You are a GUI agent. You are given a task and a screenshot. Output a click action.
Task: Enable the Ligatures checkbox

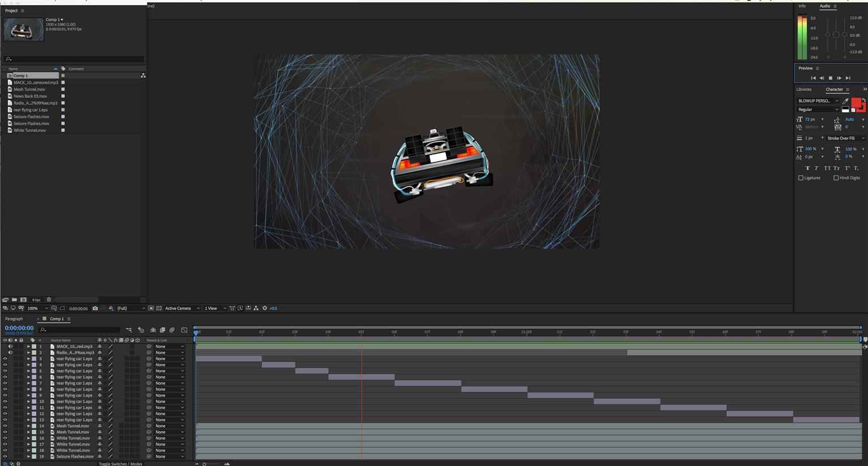click(801, 178)
